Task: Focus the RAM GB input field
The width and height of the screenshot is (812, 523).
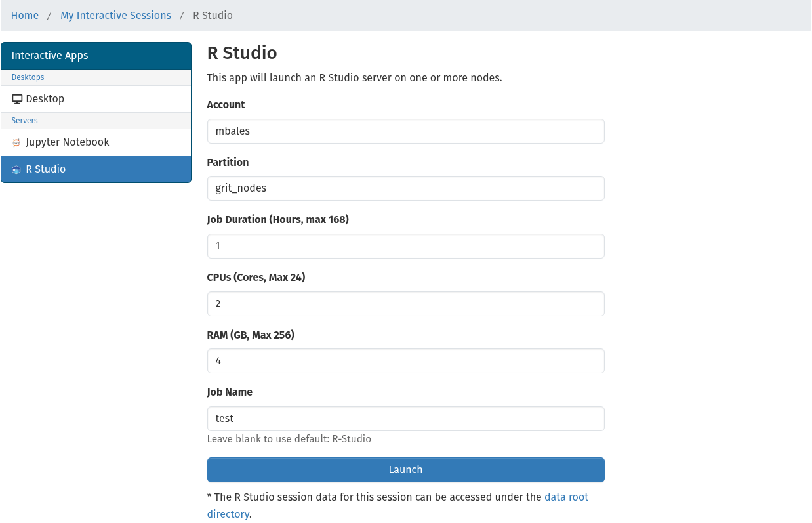Action: pyautogui.click(x=405, y=361)
